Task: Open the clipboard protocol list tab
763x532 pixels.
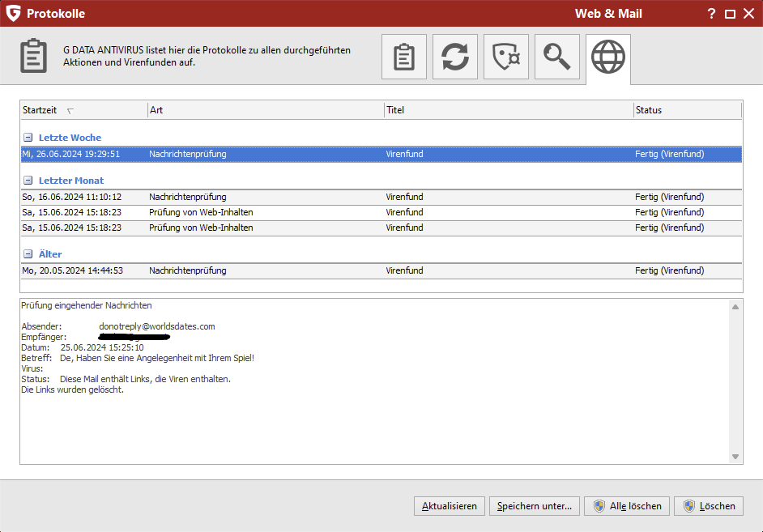Action: tap(404, 57)
